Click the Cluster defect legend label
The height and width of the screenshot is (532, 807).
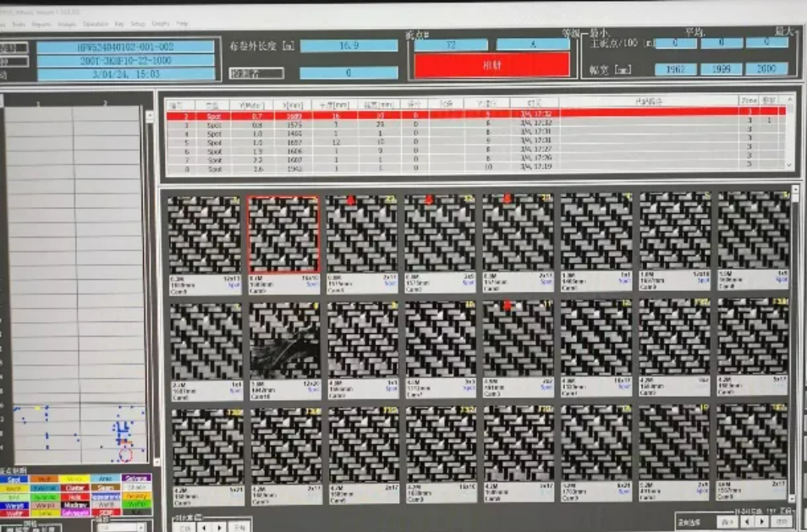pyautogui.click(x=75, y=488)
